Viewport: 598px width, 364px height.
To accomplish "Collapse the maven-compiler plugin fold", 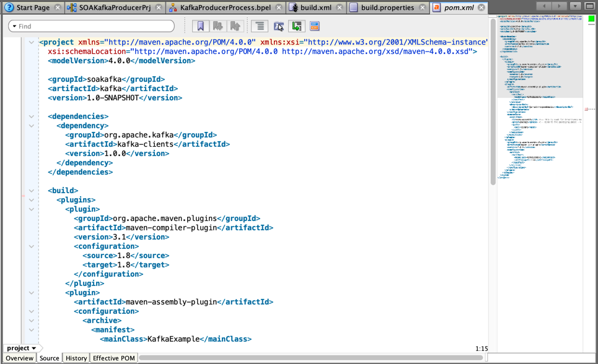I will [x=32, y=209].
